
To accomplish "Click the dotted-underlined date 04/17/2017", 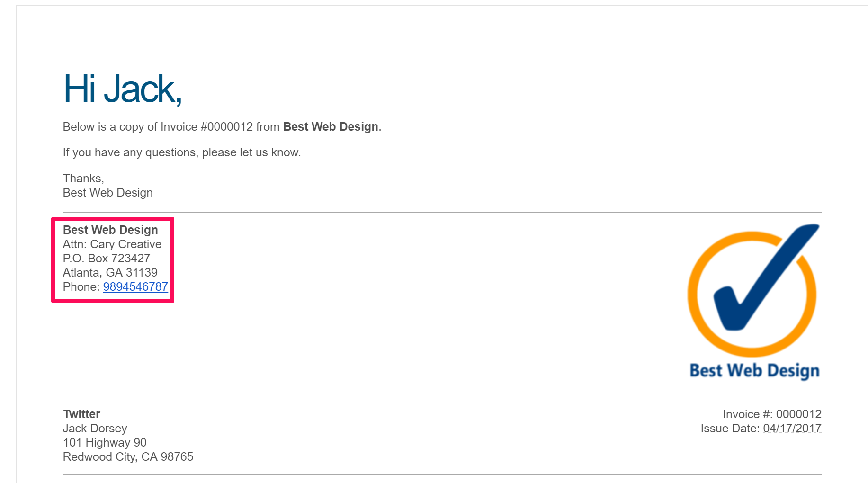I will tap(792, 429).
